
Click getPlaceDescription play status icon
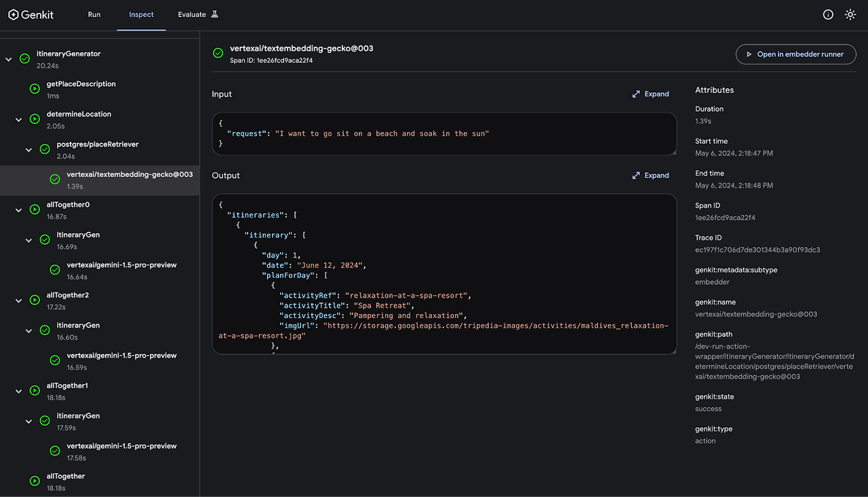click(x=35, y=89)
